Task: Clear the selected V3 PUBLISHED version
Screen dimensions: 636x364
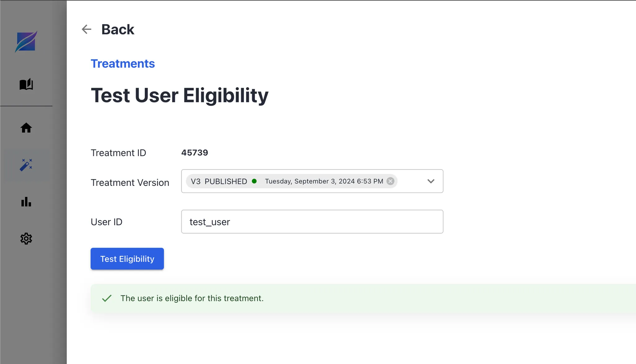Action: click(390, 181)
